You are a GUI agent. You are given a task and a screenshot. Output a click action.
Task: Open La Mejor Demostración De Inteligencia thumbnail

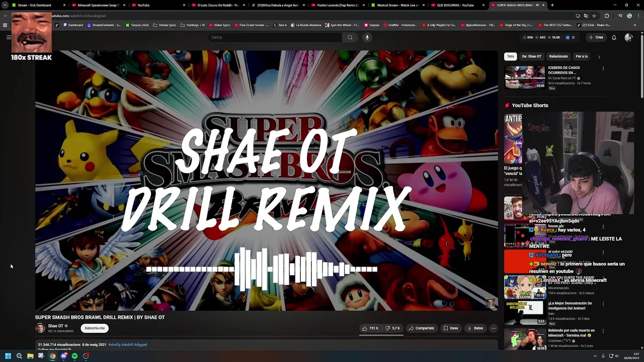[525, 313]
